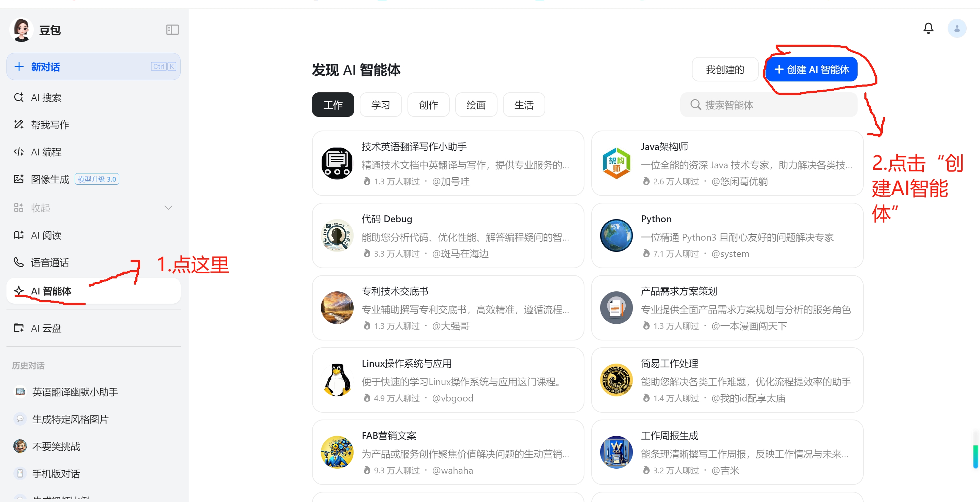Open the Java架构师 agent card
Viewport: 980px width, 502px height.
pos(727,164)
